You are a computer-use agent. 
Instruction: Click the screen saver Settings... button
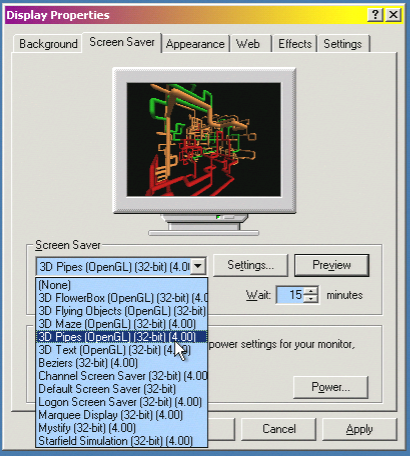250,265
